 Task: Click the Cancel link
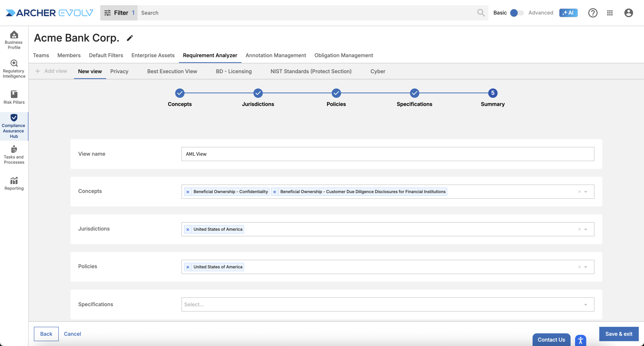pyautogui.click(x=72, y=334)
